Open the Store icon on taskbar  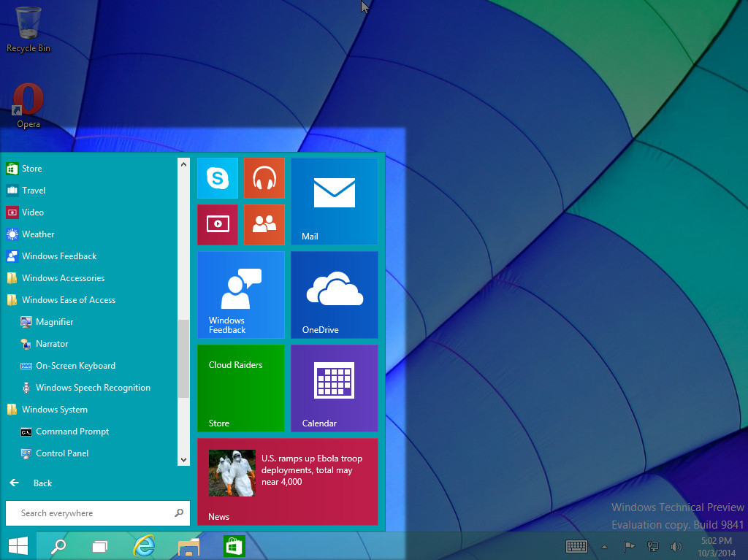point(234,545)
